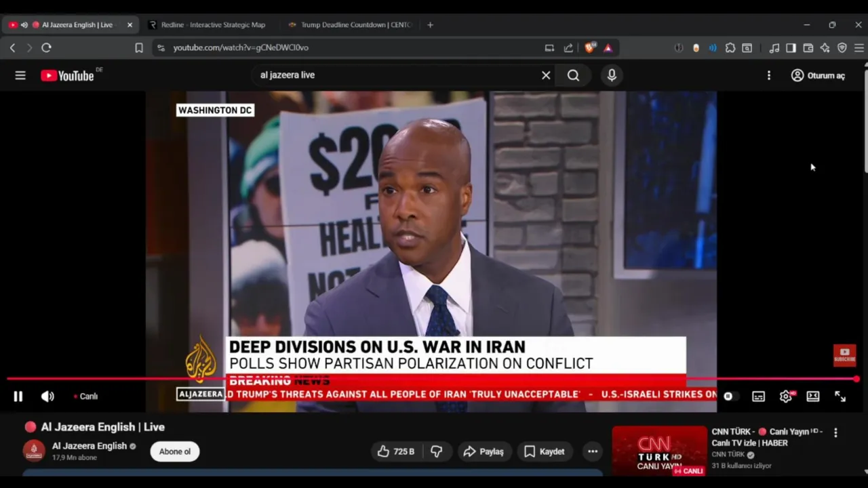Click Oturum aç sign-in button
868x488 pixels.
[818, 75]
